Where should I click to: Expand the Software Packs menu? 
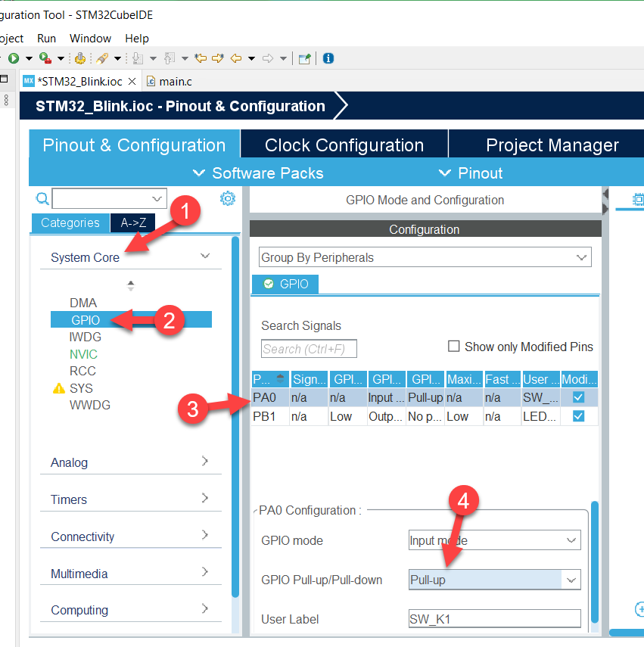pos(258,173)
